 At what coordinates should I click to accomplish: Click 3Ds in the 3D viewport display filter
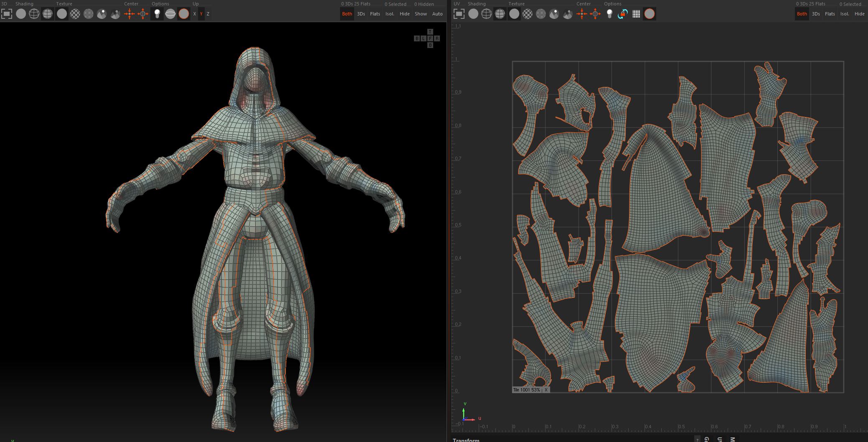[361, 14]
